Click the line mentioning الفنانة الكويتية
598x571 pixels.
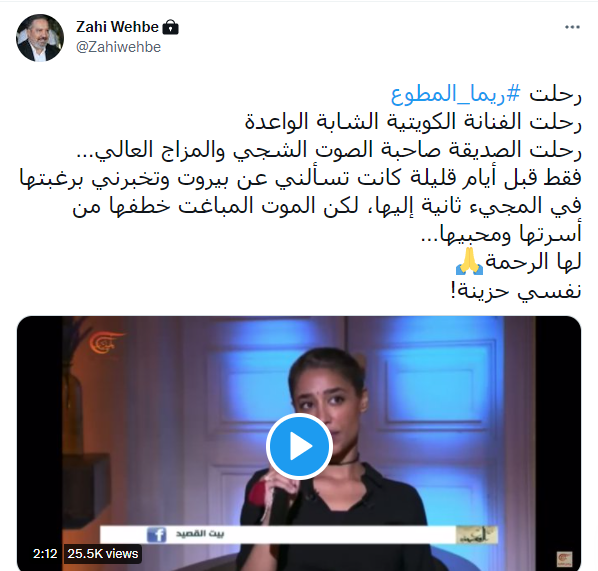(x=413, y=122)
